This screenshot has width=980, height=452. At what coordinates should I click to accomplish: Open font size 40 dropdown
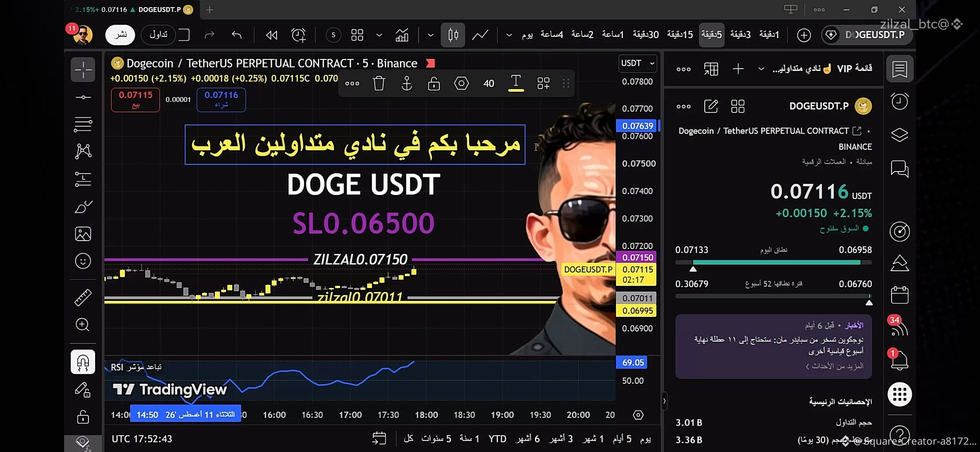pyautogui.click(x=488, y=83)
